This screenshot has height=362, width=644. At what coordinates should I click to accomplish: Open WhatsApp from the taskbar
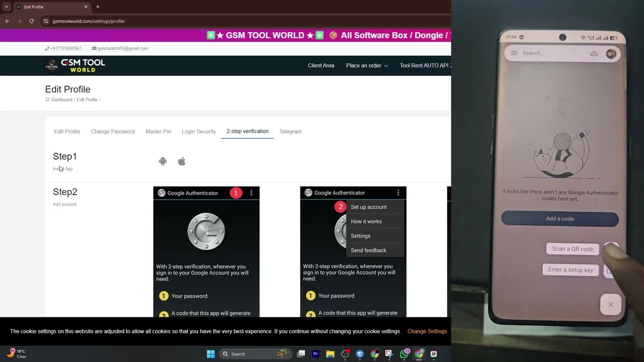coord(405,354)
